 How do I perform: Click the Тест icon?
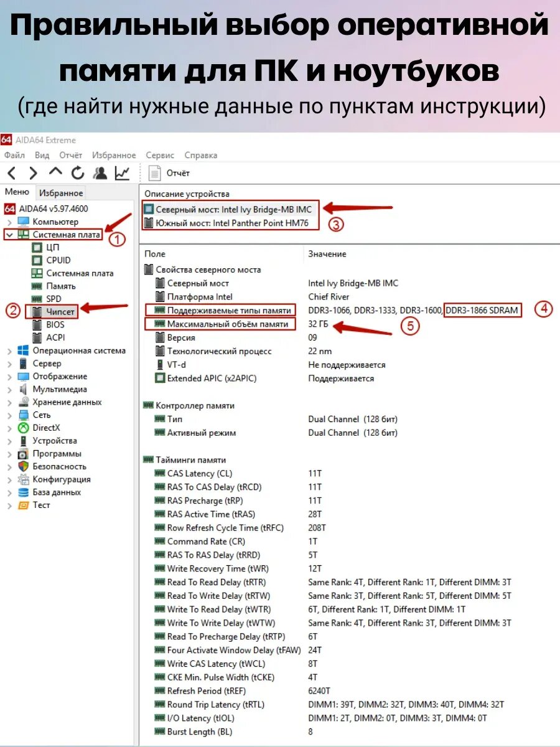23,505
